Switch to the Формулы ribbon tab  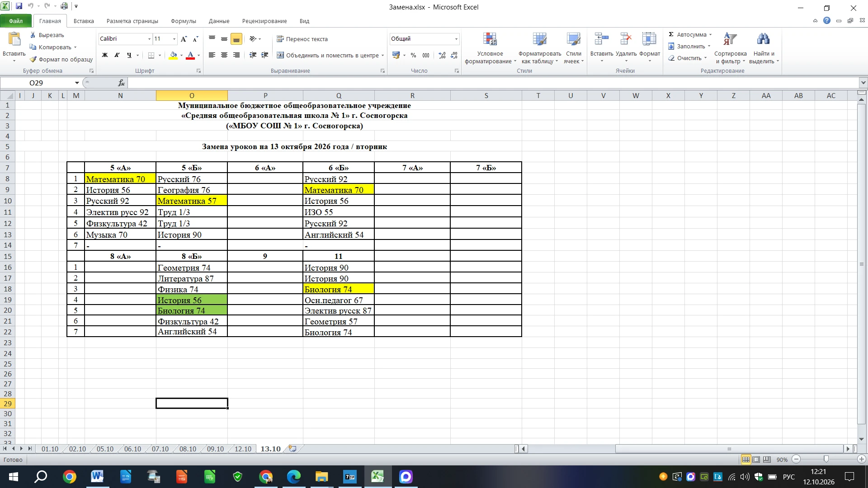pyautogui.click(x=184, y=21)
